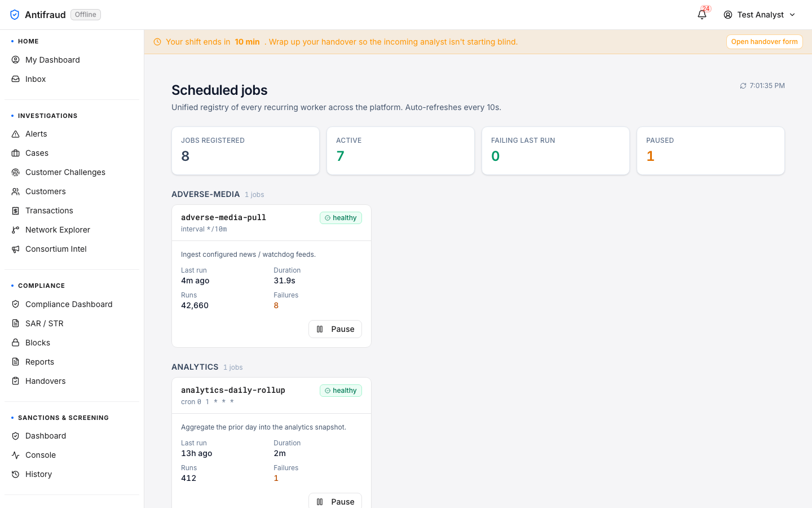Click Open handover form button
The image size is (812, 508).
click(764, 42)
